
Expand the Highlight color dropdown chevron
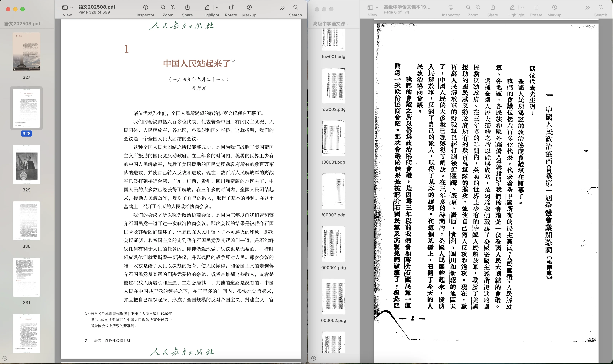click(217, 7)
